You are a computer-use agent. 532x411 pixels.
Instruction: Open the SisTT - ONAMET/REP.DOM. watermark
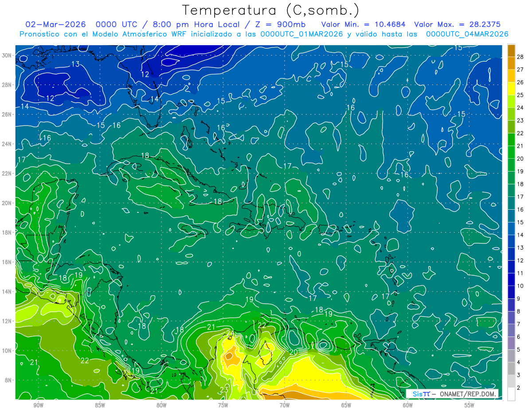point(452,394)
